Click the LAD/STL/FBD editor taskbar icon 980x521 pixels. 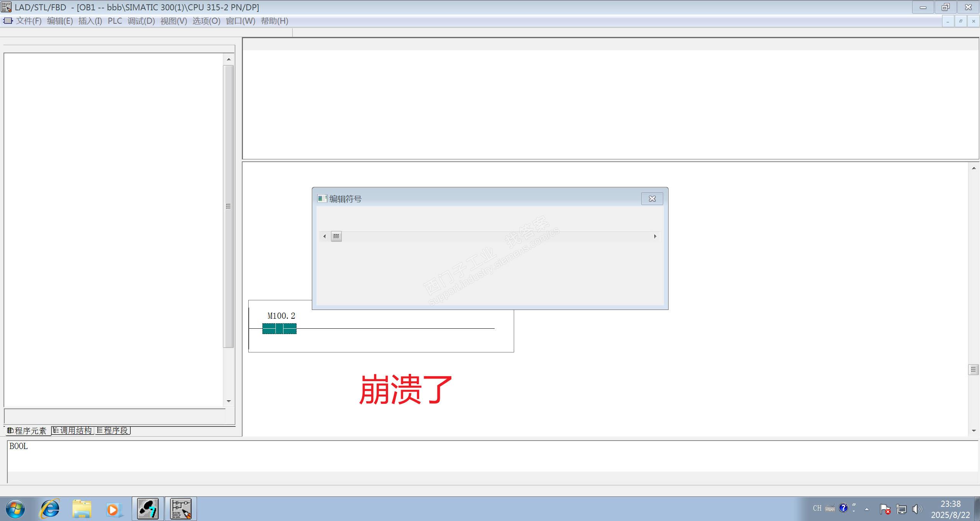181,509
